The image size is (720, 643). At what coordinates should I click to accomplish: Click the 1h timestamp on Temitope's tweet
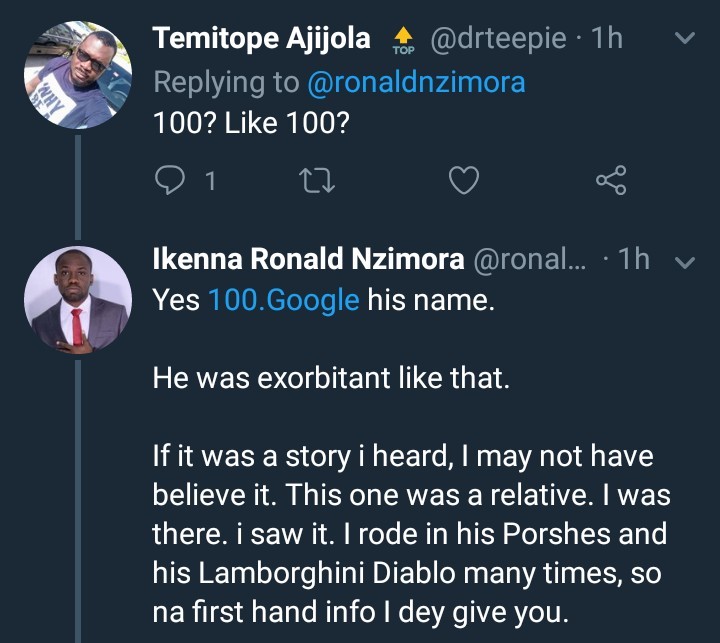[606, 39]
